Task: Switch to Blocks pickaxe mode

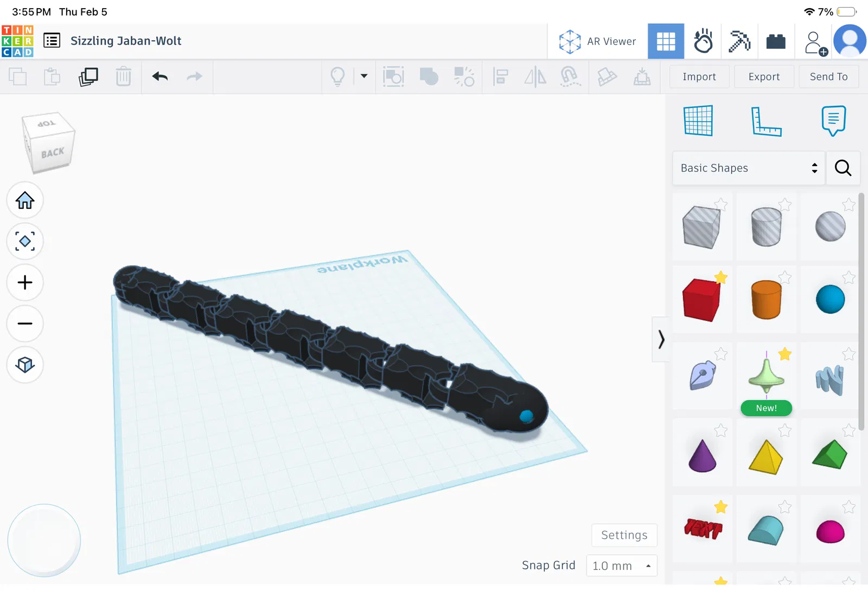Action: click(739, 41)
